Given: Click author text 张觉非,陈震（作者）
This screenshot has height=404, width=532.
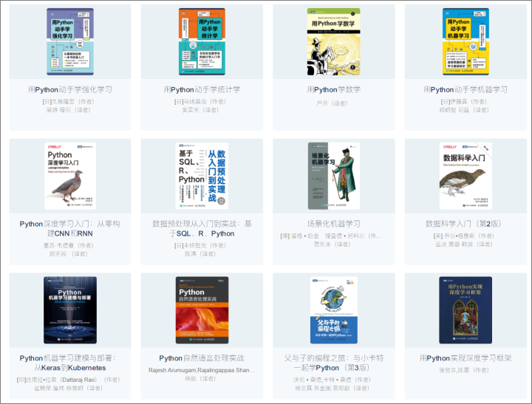Looking at the screenshot, I should [x=464, y=370].
